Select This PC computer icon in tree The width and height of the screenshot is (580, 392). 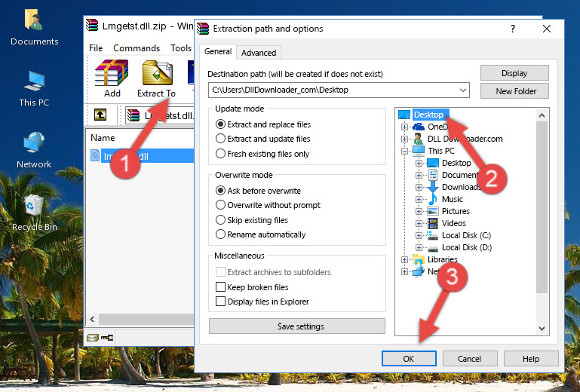[x=419, y=151]
